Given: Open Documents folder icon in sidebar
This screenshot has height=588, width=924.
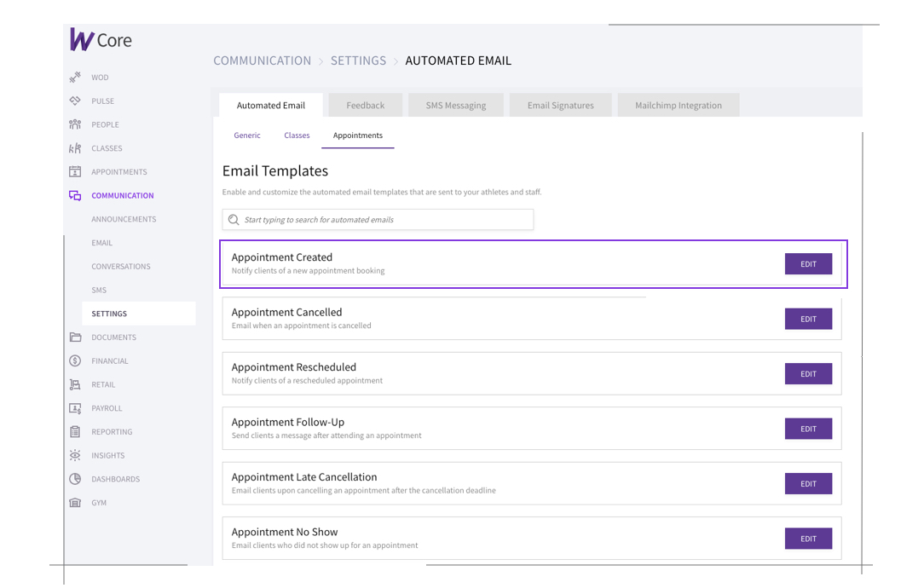Looking at the screenshot, I should tap(75, 337).
